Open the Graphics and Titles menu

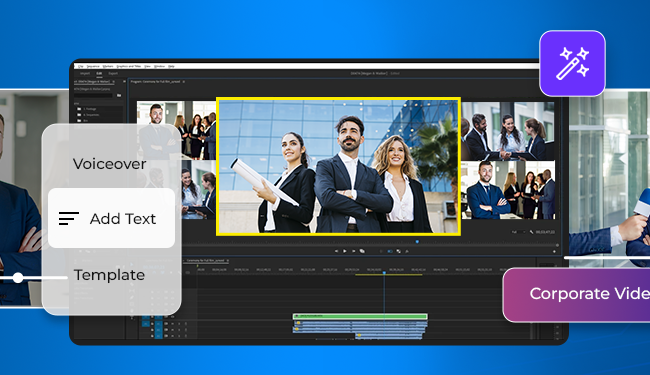(129, 66)
